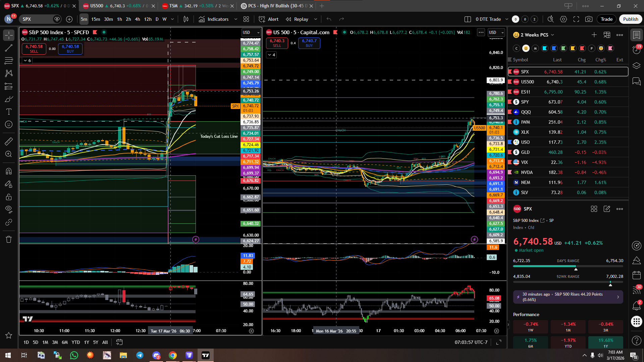Open alerts bell icon in right sidebar
The image size is (644, 362).
coord(636,306)
